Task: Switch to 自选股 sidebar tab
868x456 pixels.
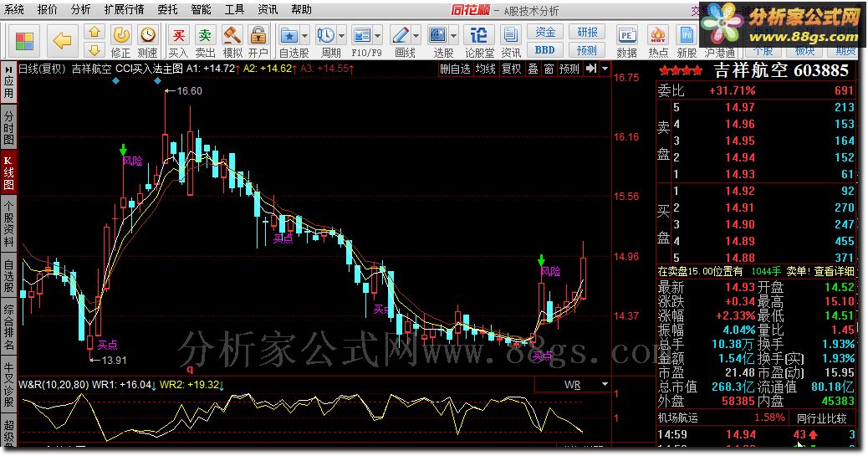Action: (x=8, y=274)
